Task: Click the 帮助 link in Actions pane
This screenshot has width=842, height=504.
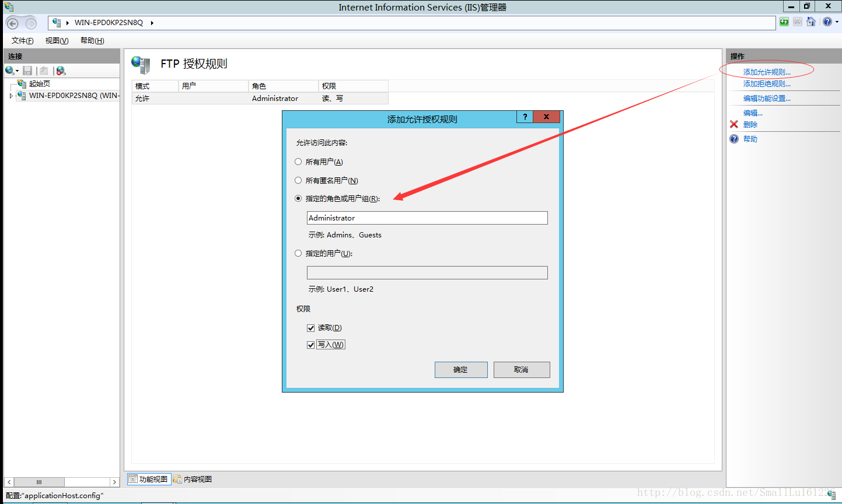Action: 750,139
